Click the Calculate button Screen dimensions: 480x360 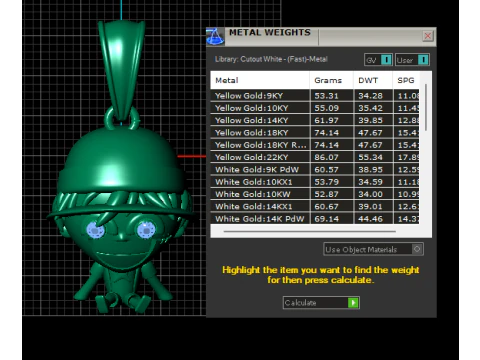click(x=321, y=303)
